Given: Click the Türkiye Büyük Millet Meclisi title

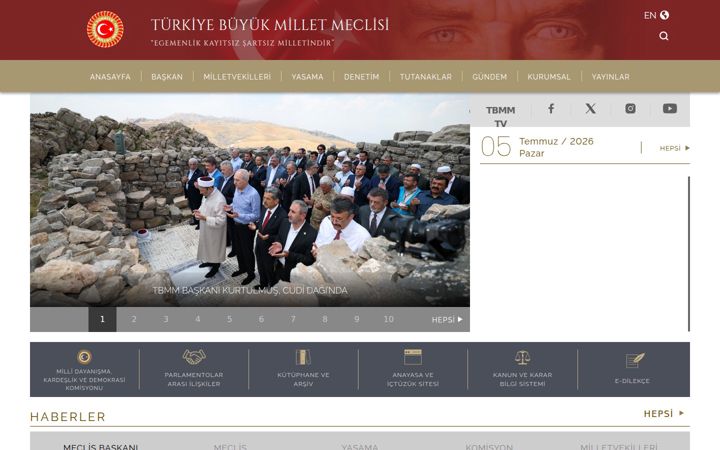Looking at the screenshot, I should [270, 24].
